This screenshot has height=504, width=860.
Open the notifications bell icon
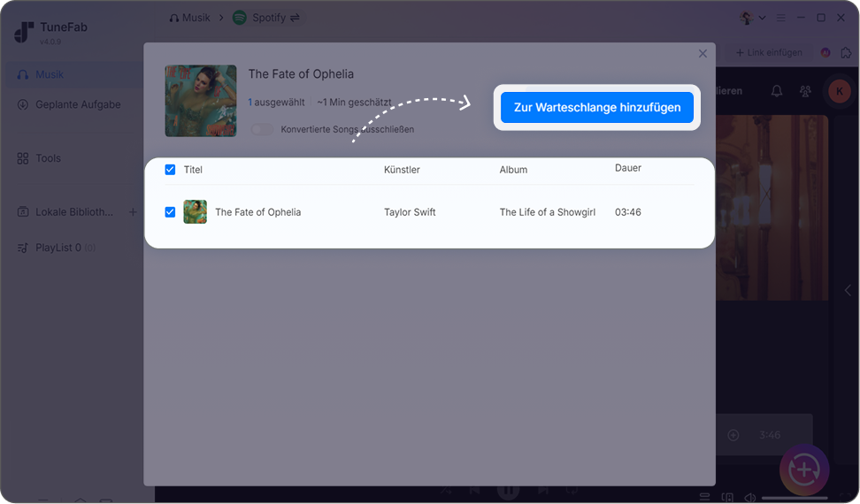pos(777,91)
